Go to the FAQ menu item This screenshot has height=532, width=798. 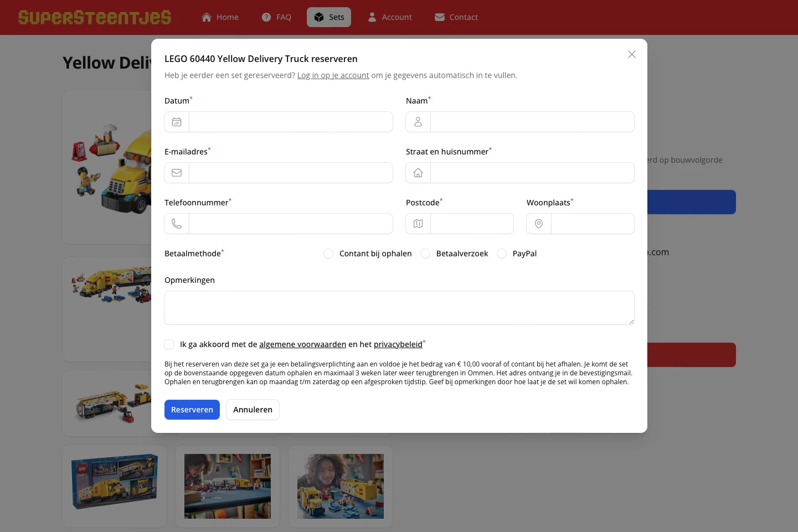tap(276, 17)
